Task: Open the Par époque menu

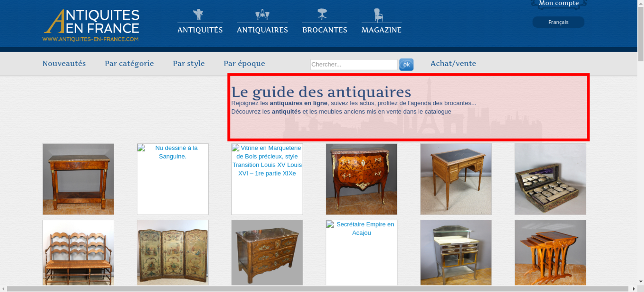Action: (244, 63)
